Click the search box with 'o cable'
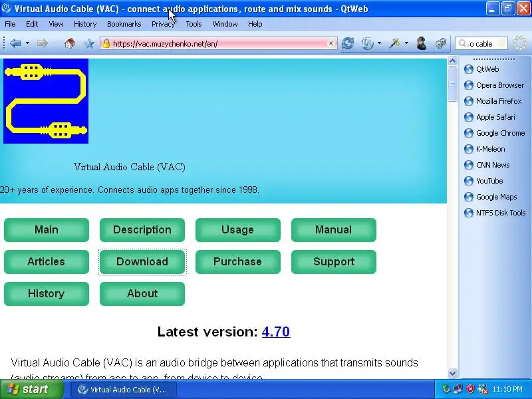Viewport: 532px width, 399px height. (481, 43)
